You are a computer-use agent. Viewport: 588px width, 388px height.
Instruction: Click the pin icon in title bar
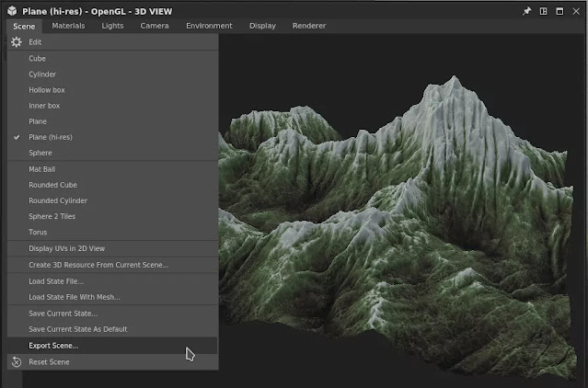click(527, 11)
